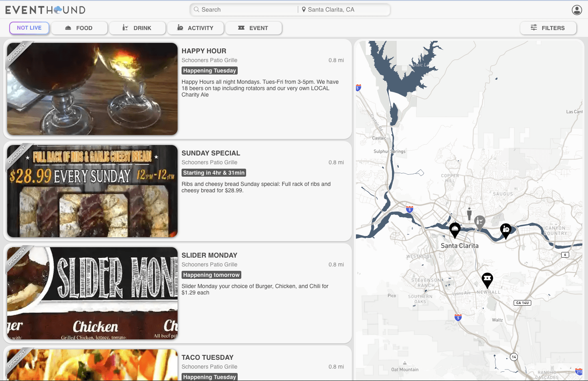The image size is (588, 381).
Task: Click the event ticket pin near Newhall
Action: coord(487,279)
